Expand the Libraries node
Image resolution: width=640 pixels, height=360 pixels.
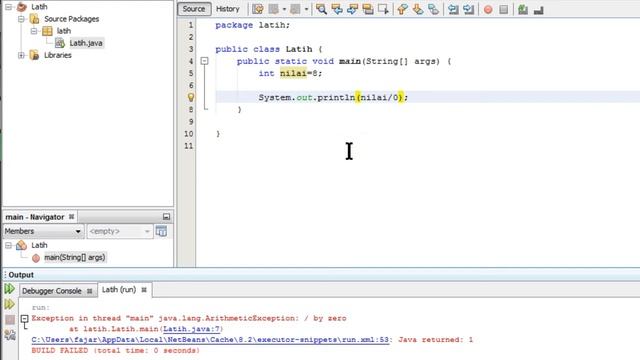coord(21,55)
